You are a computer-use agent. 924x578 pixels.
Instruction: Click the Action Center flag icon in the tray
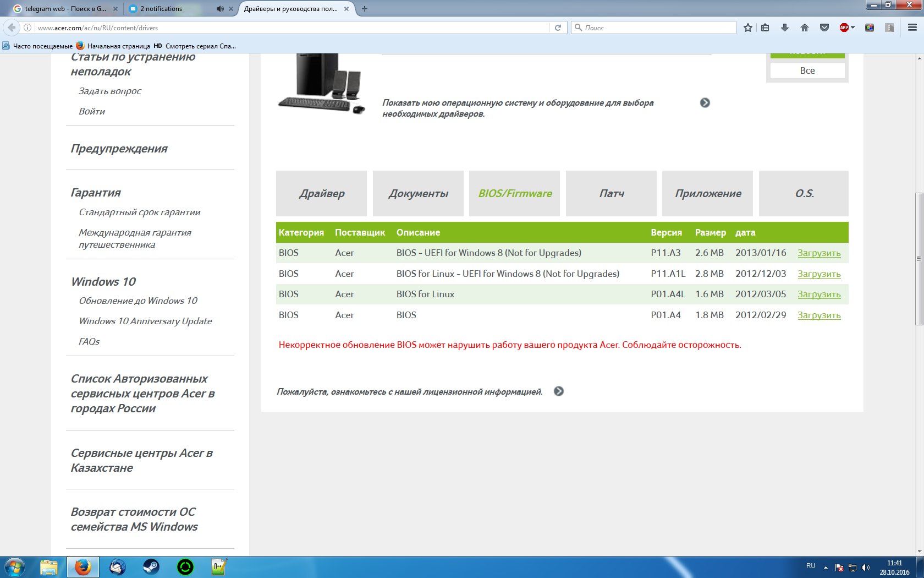(x=839, y=568)
